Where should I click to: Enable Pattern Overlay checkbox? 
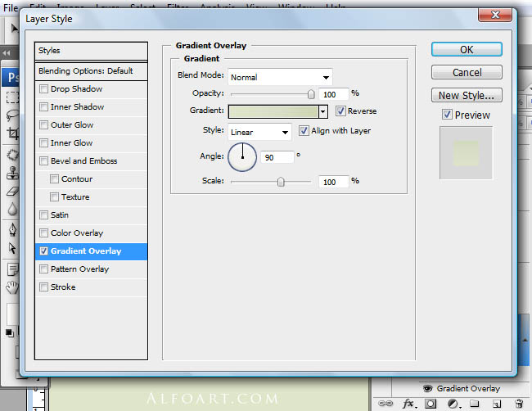(43, 269)
